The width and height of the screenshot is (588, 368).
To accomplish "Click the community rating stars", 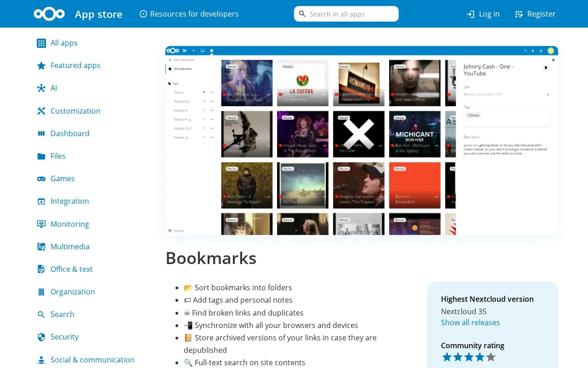I will (x=469, y=357).
